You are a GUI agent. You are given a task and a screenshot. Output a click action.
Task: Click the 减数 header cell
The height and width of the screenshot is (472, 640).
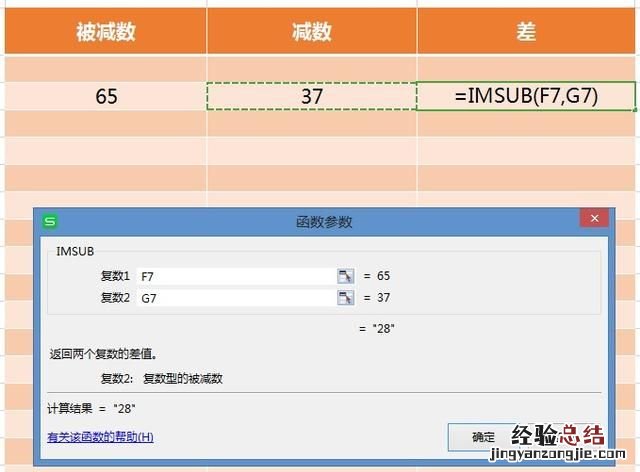click(311, 32)
